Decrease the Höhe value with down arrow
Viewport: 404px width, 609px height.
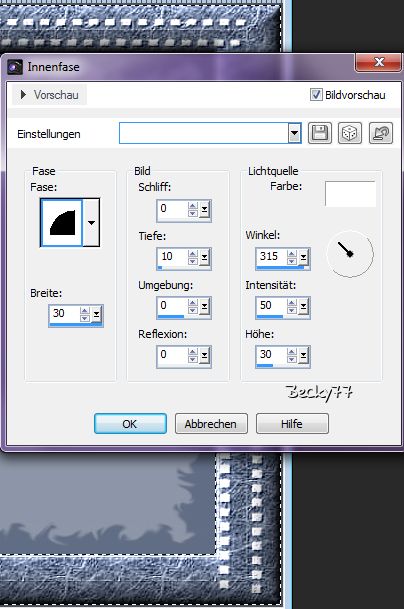point(292,358)
